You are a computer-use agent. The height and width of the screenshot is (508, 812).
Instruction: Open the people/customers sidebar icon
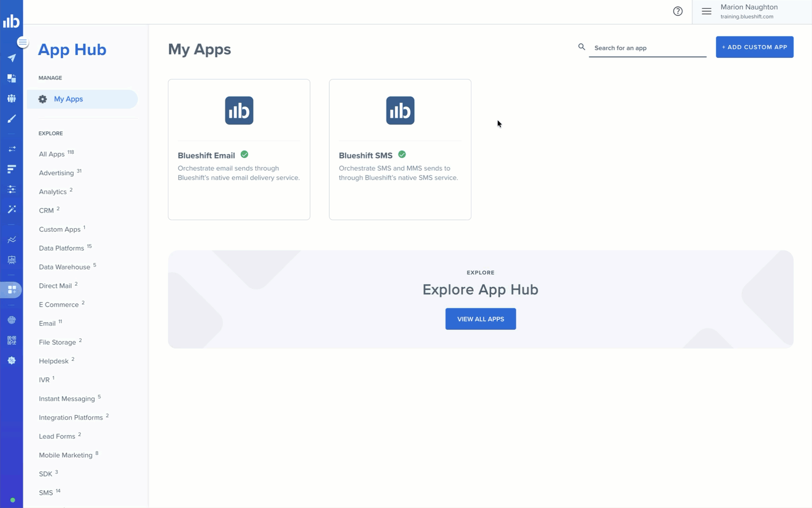pyautogui.click(x=12, y=98)
